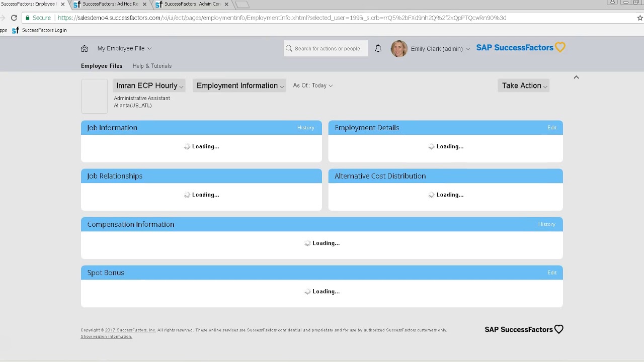Image resolution: width=644 pixels, height=362 pixels.
Task: Click the Job Information section title
Action: pyautogui.click(x=112, y=128)
